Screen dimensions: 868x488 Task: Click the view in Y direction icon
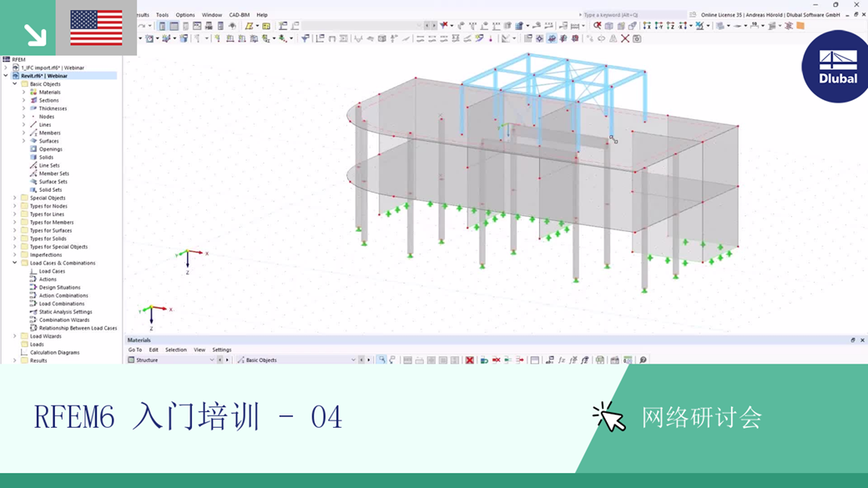[x=659, y=26]
